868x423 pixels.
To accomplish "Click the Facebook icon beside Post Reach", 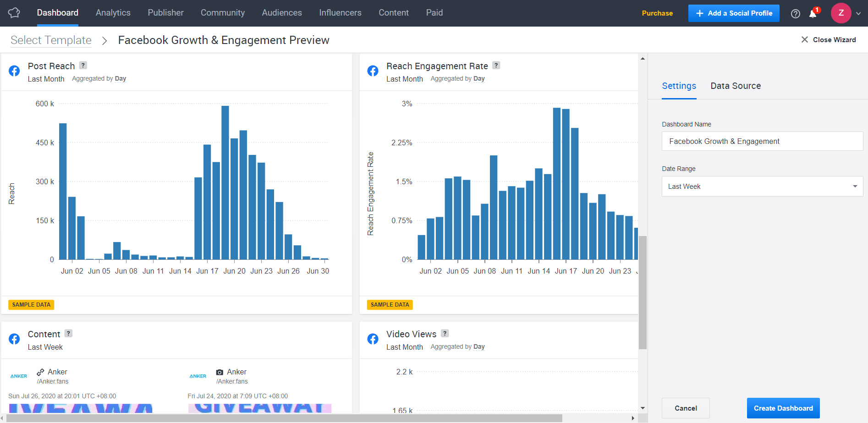I will click(14, 71).
